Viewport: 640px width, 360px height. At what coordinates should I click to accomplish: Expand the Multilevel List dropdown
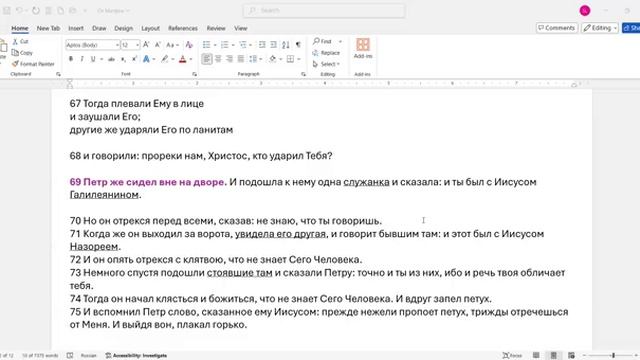(251, 45)
